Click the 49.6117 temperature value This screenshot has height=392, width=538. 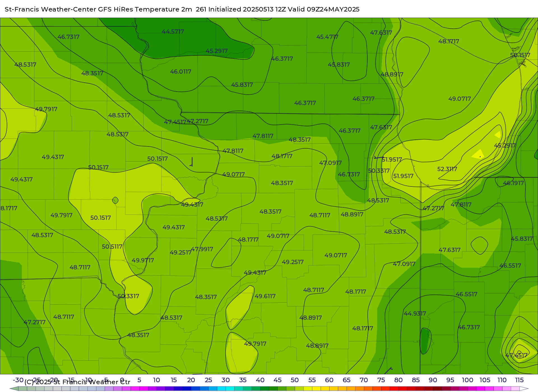tap(265, 296)
